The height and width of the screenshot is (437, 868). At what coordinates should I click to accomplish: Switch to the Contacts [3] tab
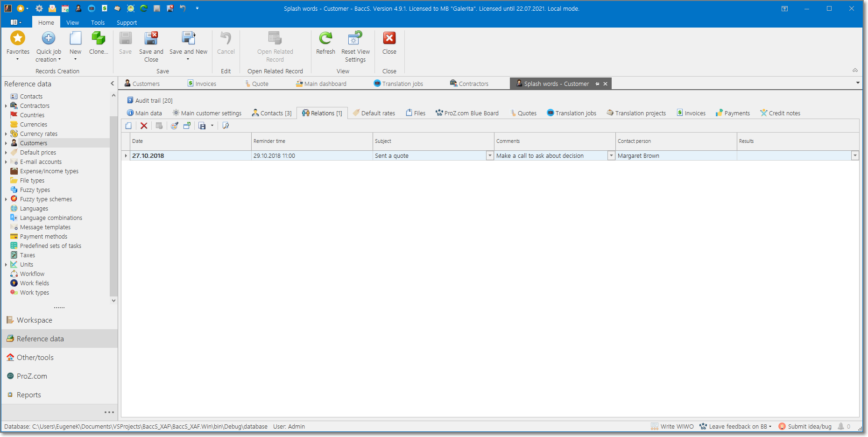tap(272, 113)
